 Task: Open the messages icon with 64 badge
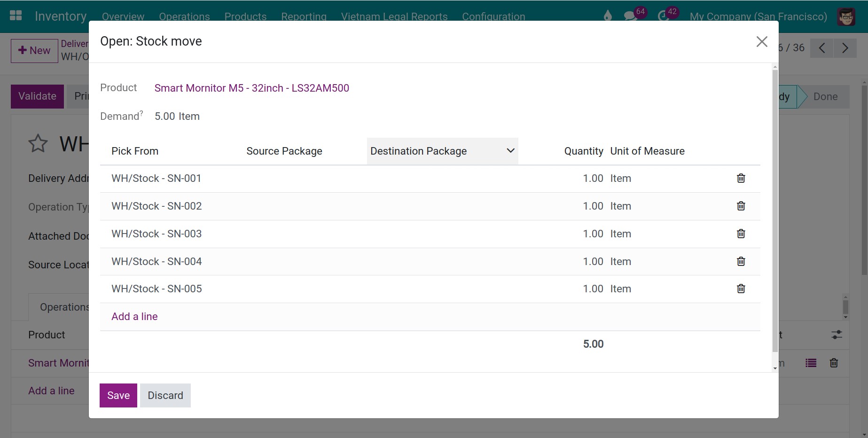(x=630, y=16)
